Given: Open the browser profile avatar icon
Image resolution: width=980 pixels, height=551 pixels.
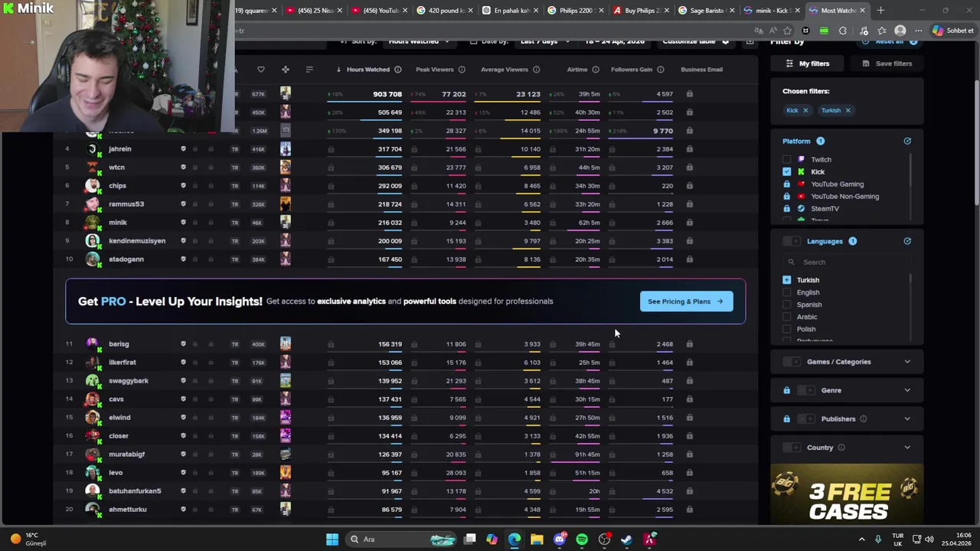Looking at the screenshot, I should pos(900,31).
